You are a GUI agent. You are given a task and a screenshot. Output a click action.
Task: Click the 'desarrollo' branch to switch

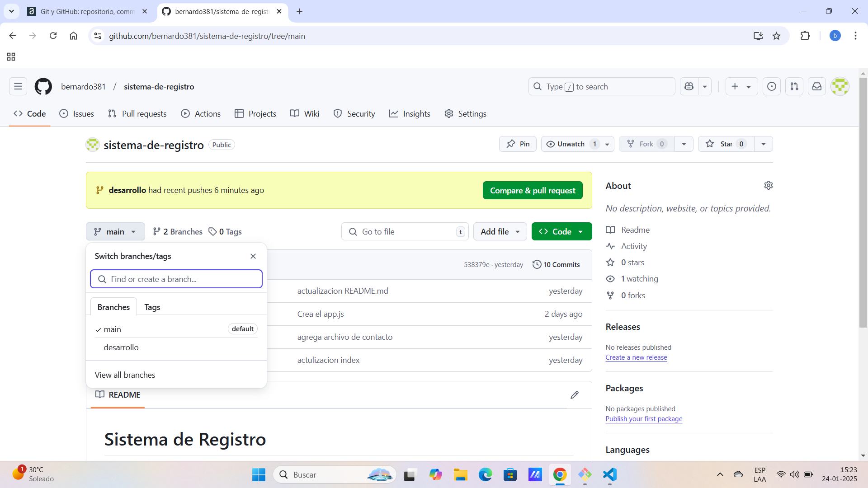pyautogui.click(x=121, y=347)
